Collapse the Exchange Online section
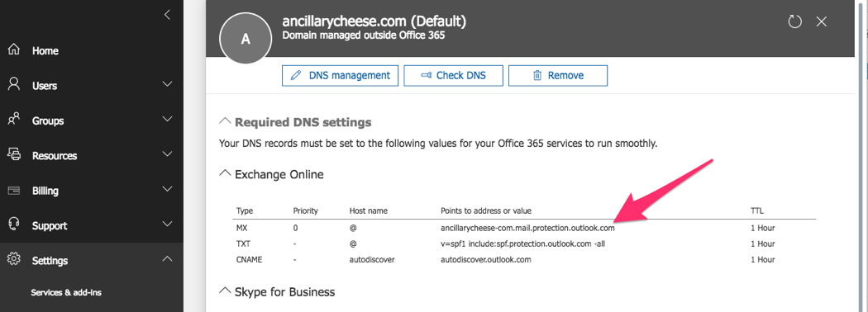 (225, 173)
